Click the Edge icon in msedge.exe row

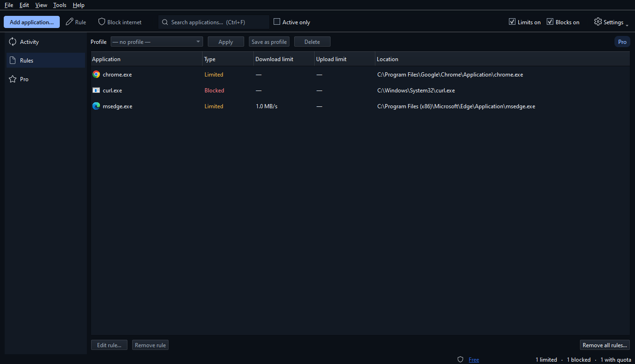(96, 106)
